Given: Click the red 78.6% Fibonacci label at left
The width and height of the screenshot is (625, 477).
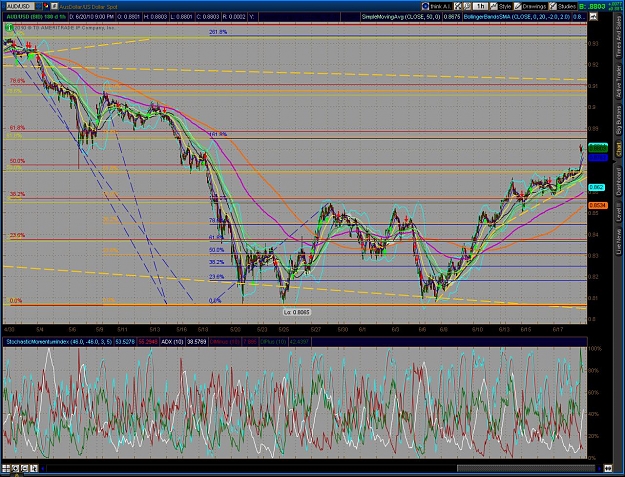Looking at the screenshot, I should 17,81.
